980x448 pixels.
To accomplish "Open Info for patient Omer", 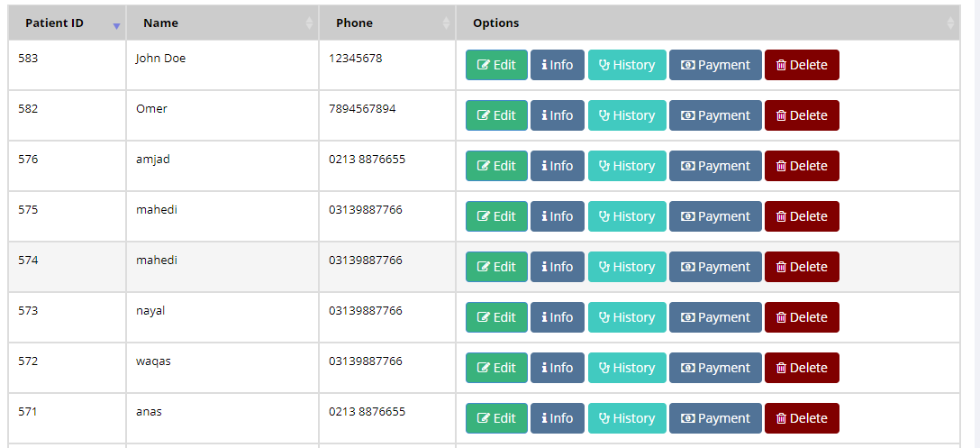I will (x=557, y=115).
